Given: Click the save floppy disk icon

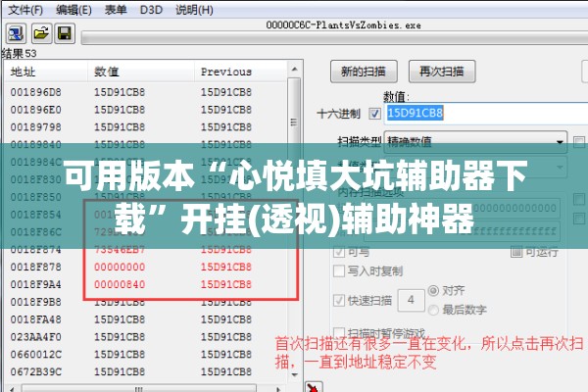Looking at the screenshot, I should (65, 33).
